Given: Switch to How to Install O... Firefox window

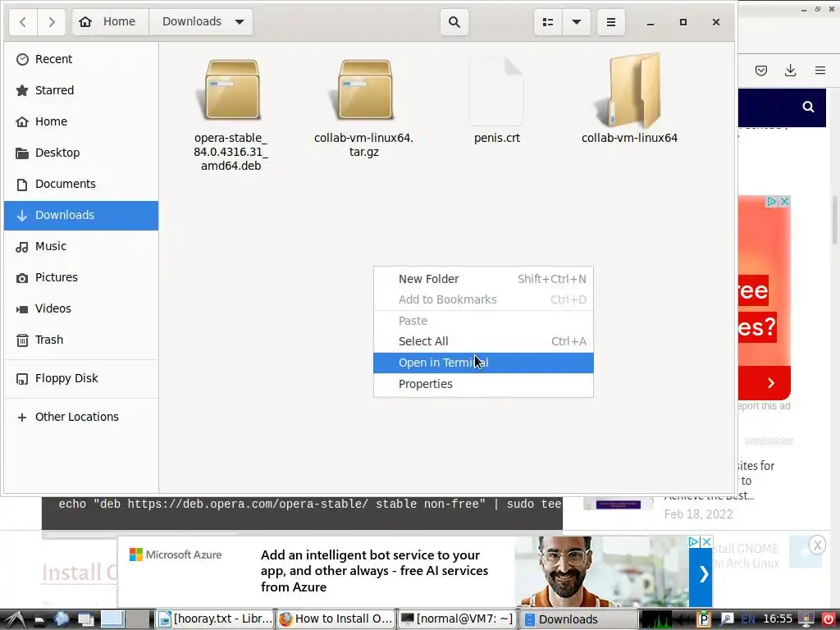Looking at the screenshot, I should (x=336, y=619).
